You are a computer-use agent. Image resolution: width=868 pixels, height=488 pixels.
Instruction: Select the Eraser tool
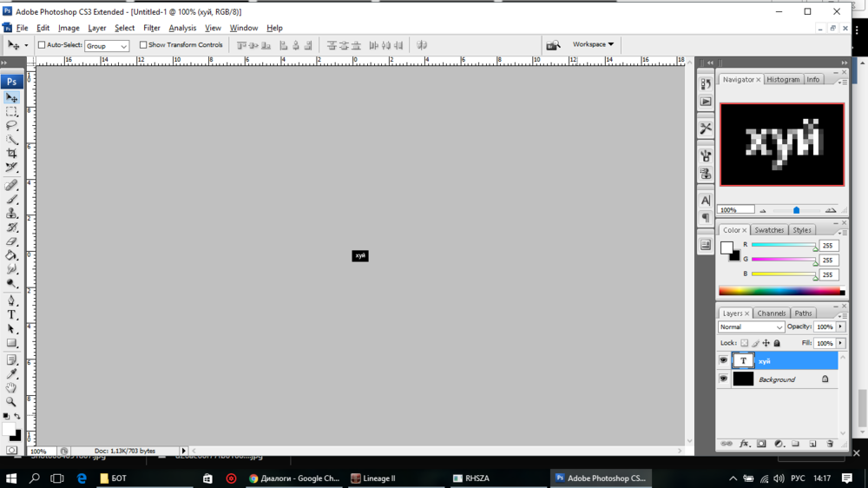tap(11, 241)
